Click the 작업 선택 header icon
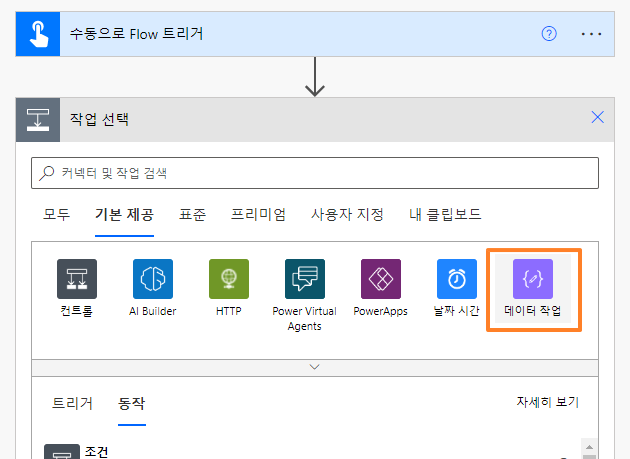This screenshot has width=630, height=459. click(x=38, y=120)
